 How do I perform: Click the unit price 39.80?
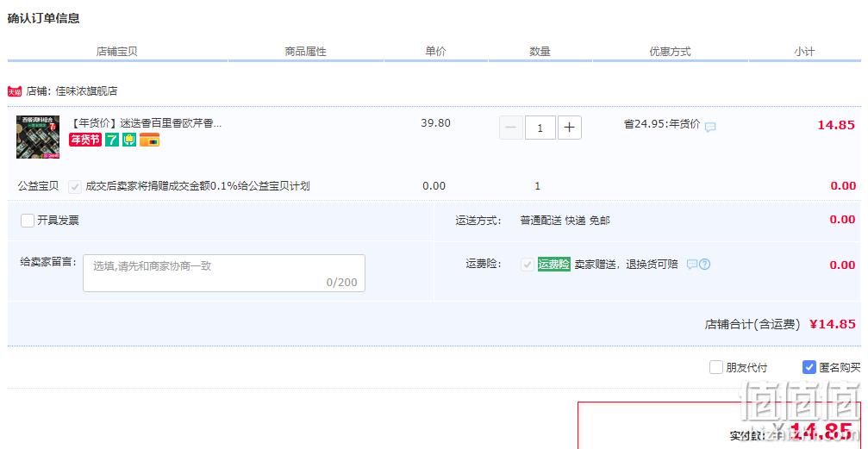coord(435,123)
